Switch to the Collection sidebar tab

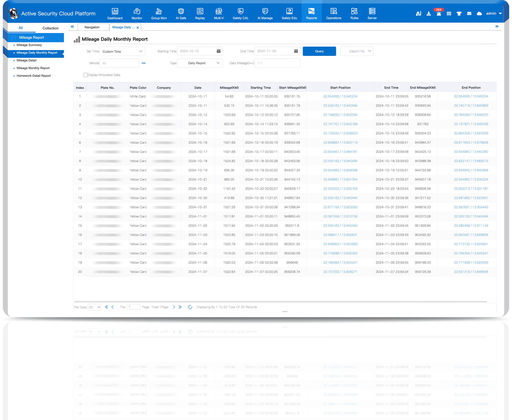[x=50, y=28]
